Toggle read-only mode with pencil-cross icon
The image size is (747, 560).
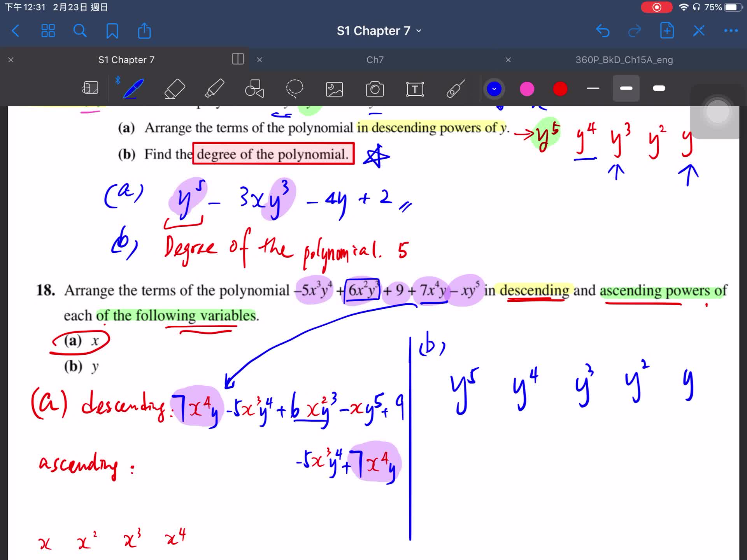coord(699,31)
